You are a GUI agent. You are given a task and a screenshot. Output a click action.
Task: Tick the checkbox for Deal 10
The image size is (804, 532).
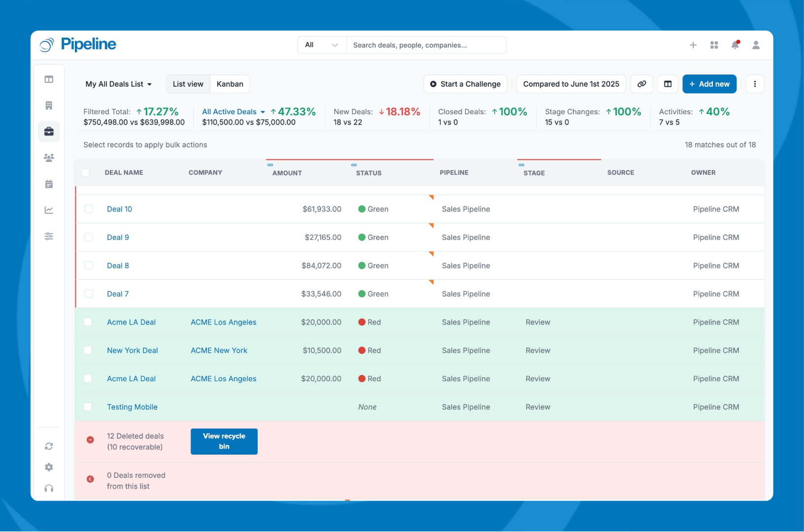tap(89, 209)
